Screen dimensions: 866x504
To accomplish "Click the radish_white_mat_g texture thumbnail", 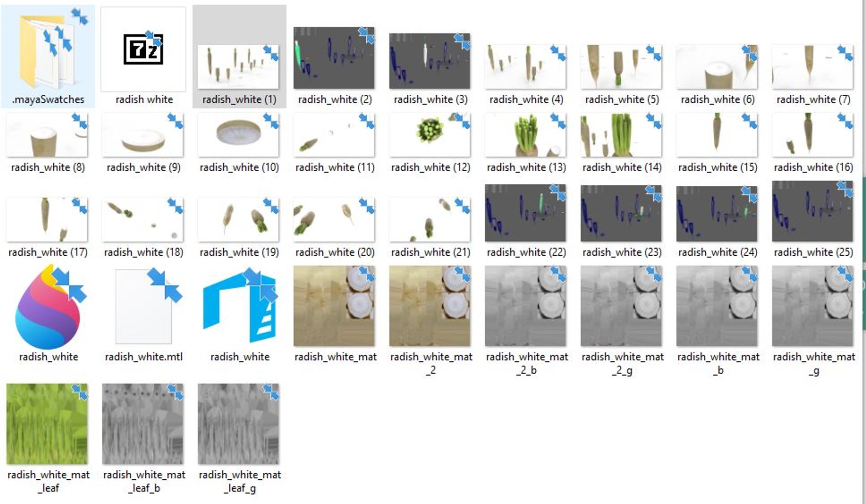I will [813, 306].
